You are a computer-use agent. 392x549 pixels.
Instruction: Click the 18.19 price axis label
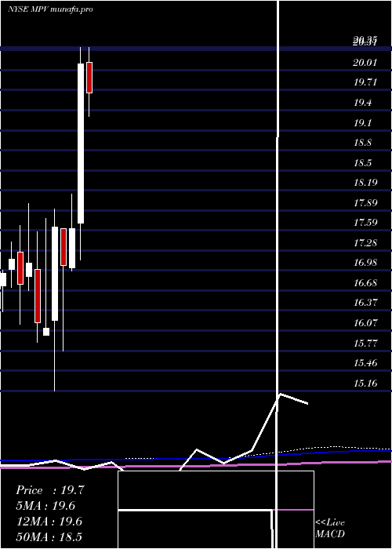(x=365, y=183)
